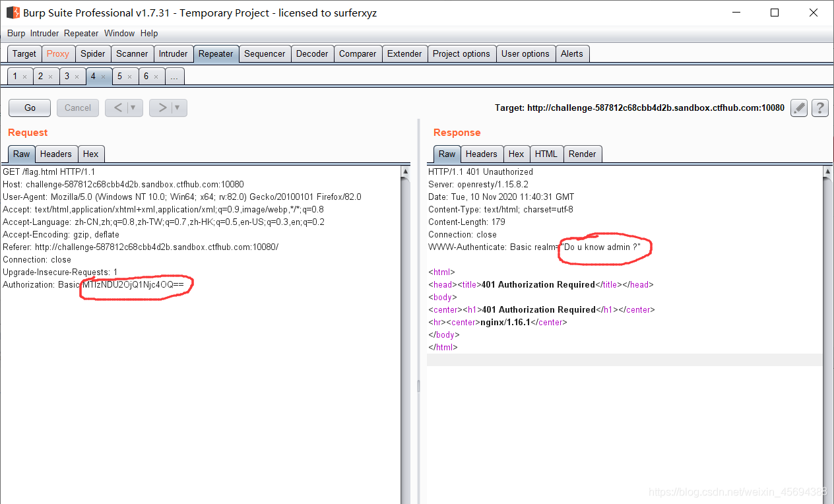Open the back history dropdown arrow

tap(134, 108)
